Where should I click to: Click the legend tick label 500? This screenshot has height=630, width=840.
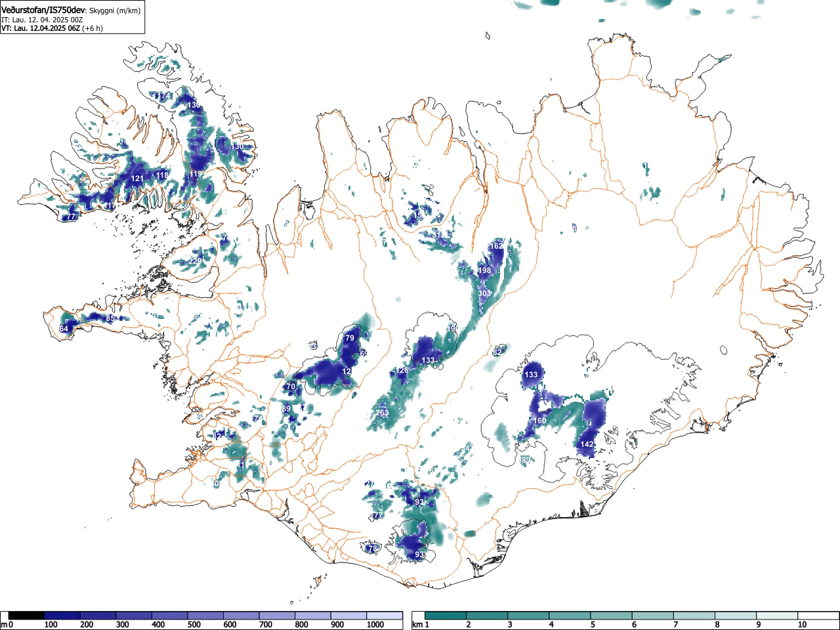[194, 625]
